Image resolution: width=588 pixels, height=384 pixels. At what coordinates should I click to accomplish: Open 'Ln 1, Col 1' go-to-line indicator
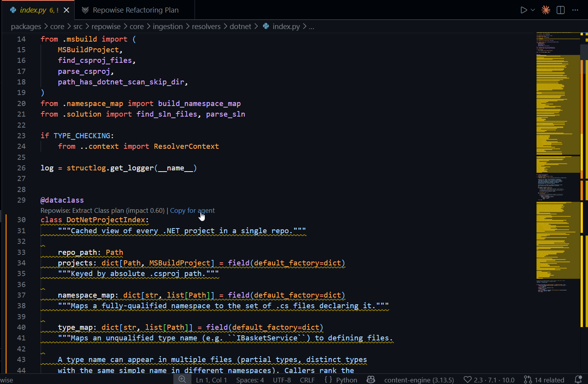(x=211, y=380)
